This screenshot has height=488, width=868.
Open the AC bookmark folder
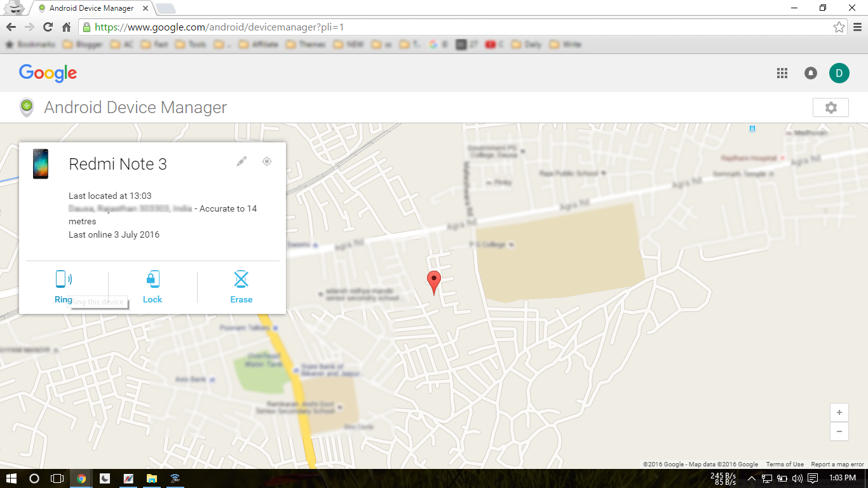click(123, 44)
